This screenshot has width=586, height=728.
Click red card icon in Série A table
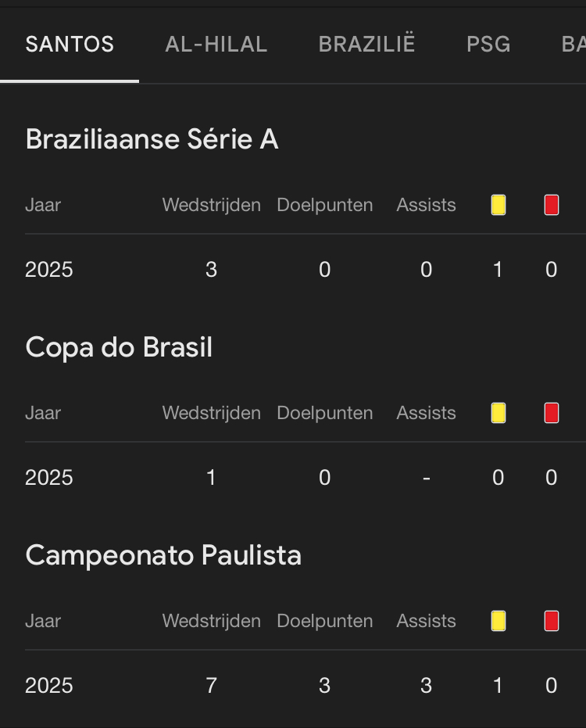(x=552, y=205)
